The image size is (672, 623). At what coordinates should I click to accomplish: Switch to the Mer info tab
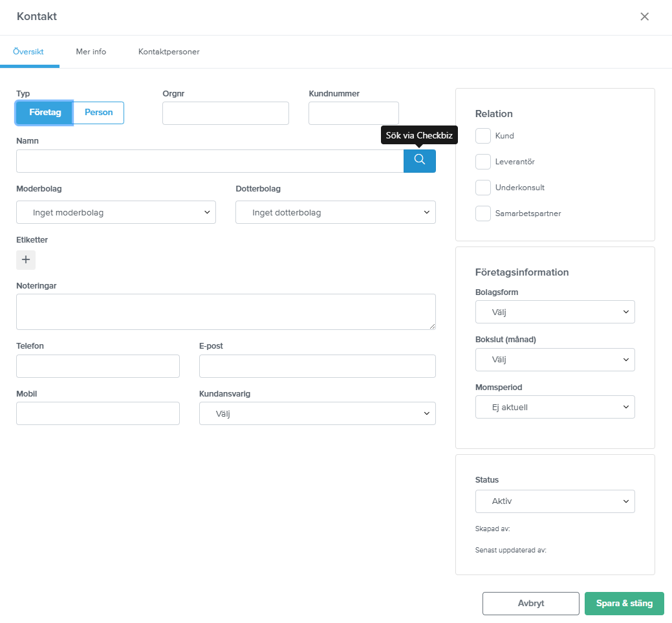[91, 52]
